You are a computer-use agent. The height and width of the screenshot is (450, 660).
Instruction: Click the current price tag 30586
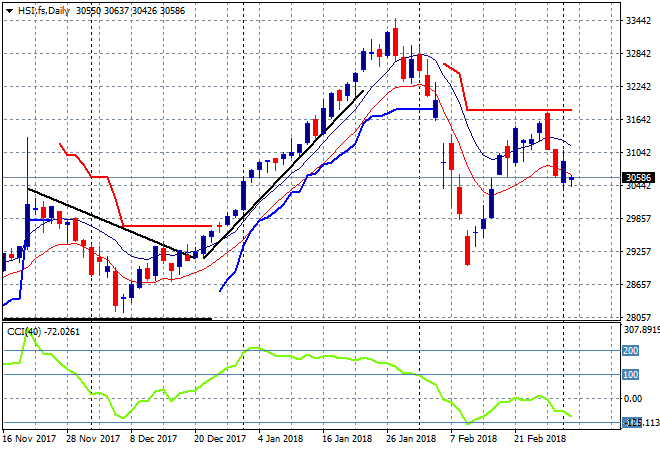tap(638, 178)
